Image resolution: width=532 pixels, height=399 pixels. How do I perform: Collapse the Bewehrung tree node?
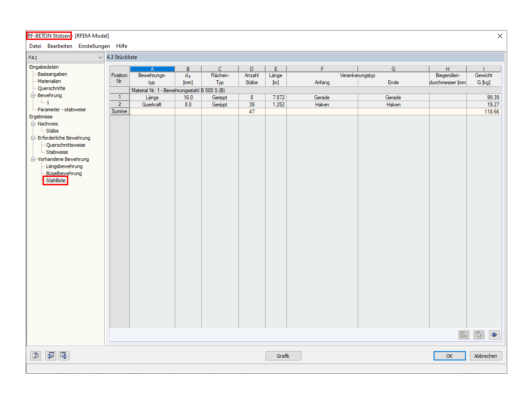click(x=33, y=95)
